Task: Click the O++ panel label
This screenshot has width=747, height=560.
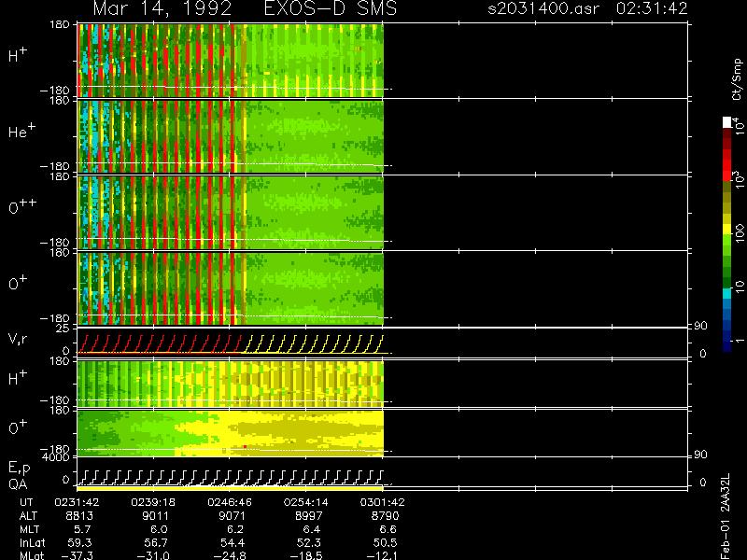Action: pos(22,206)
